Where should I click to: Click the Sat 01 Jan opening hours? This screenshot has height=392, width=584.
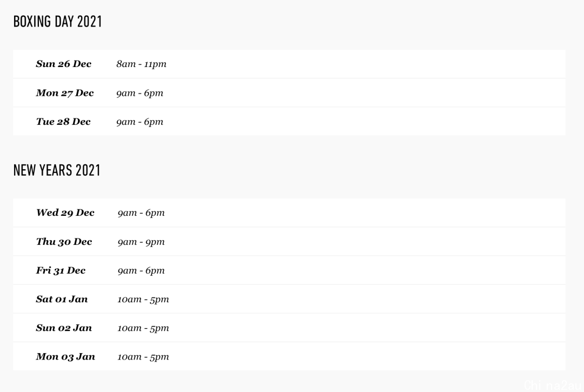click(x=143, y=299)
